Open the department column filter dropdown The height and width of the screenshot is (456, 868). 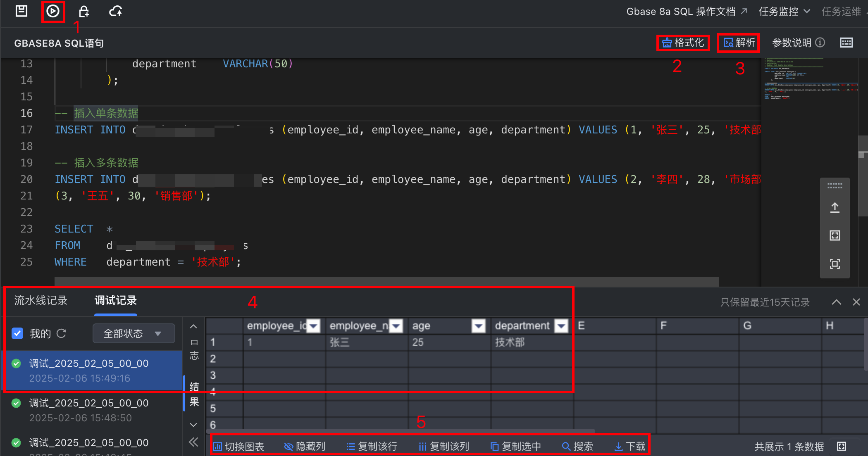(561, 326)
